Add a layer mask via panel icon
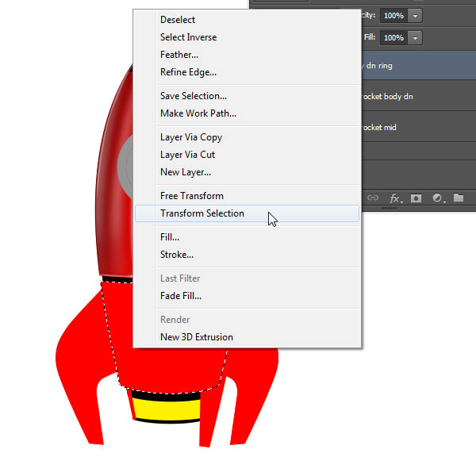The height and width of the screenshot is (476, 476). coord(416,198)
